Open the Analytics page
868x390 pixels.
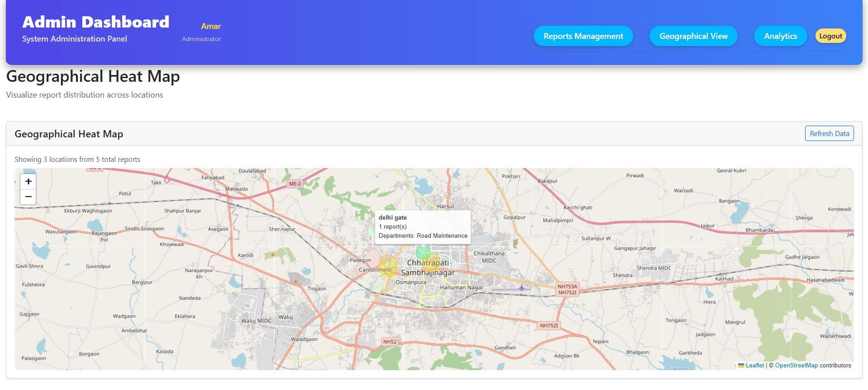(x=780, y=36)
